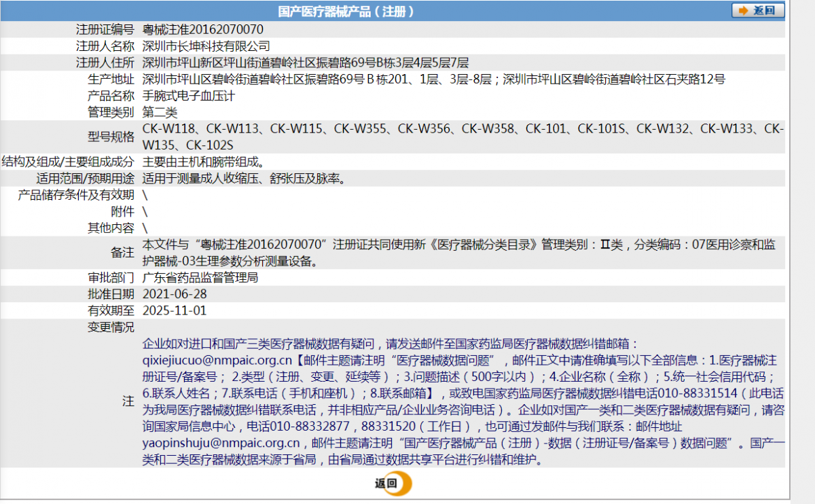
Task: Click the 备注 field label
Action: [122, 253]
